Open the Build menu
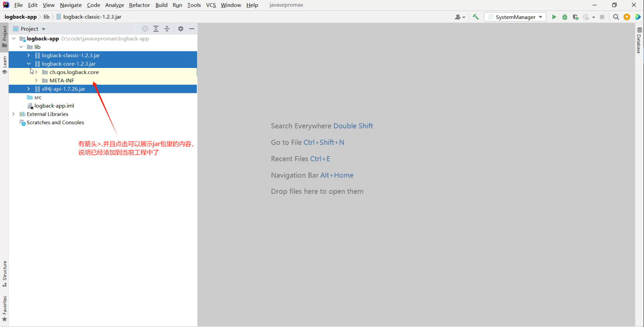 [x=161, y=5]
